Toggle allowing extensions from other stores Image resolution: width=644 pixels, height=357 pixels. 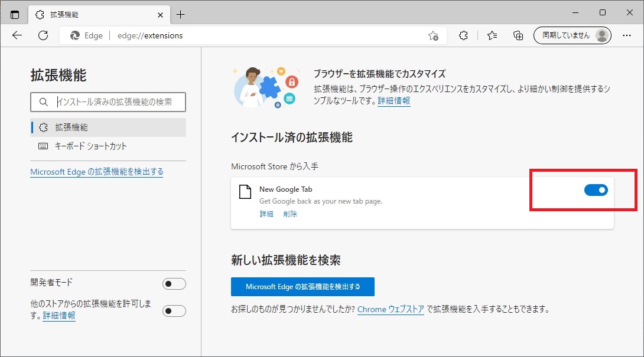(174, 311)
